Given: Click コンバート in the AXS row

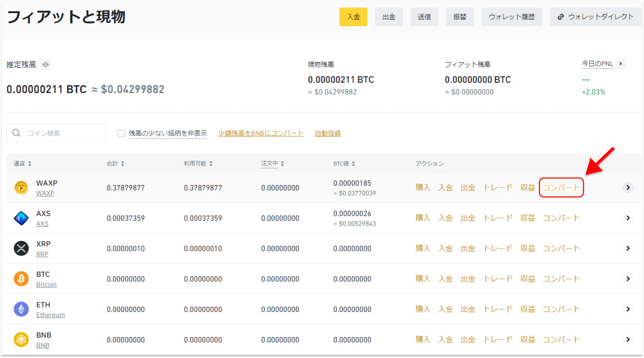Looking at the screenshot, I should point(561,218).
